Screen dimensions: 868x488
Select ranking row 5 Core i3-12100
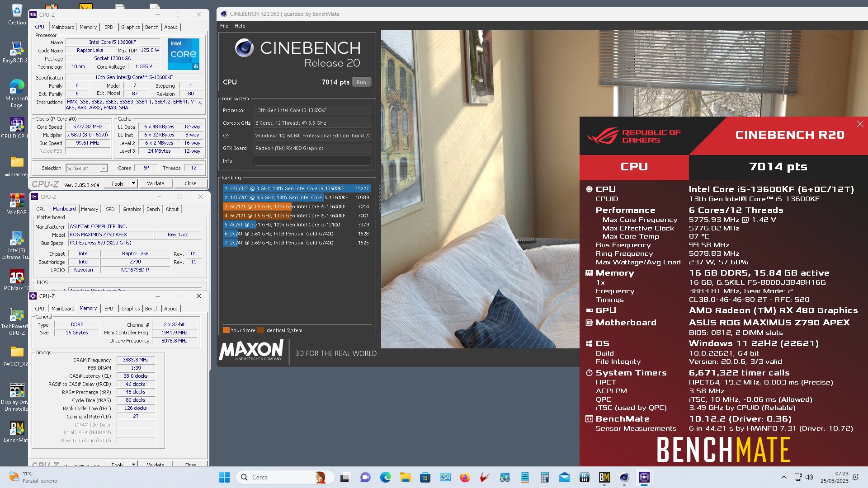(x=297, y=225)
